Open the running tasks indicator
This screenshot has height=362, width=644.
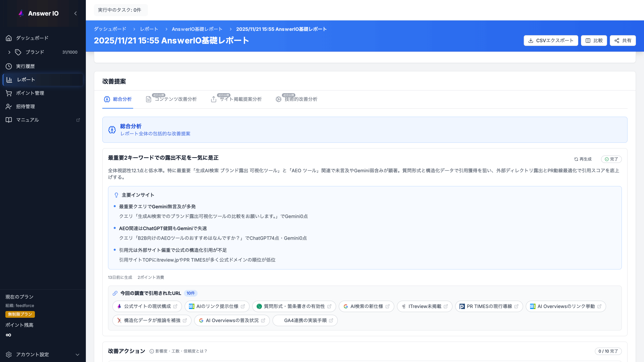[120, 10]
